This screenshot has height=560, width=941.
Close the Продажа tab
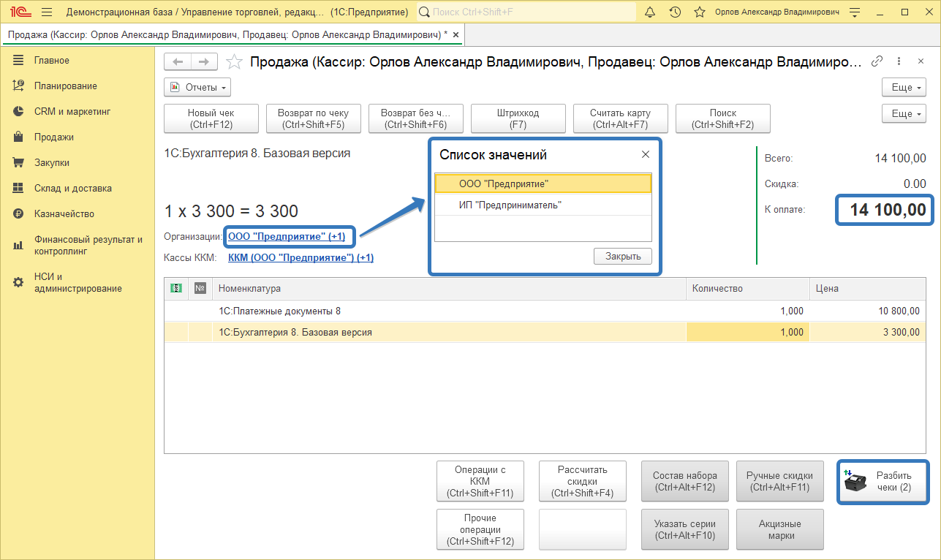(456, 34)
